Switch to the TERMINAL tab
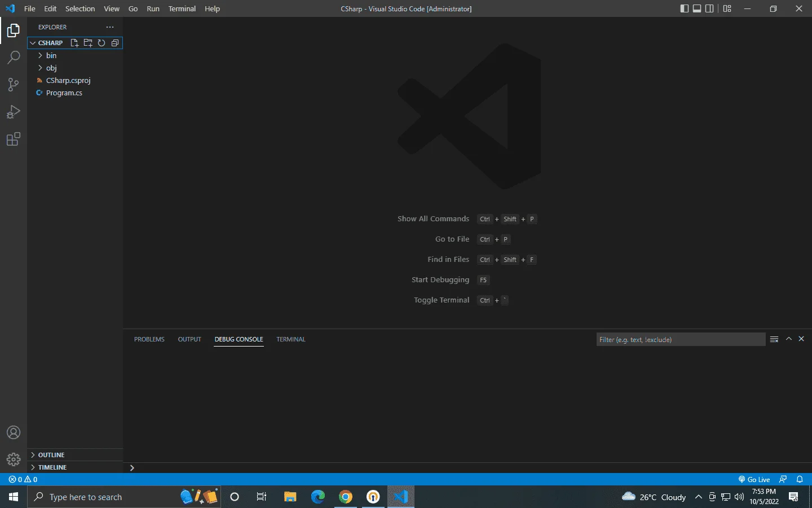This screenshot has height=508, width=812. pyautogui.click(x=291, y=339)
